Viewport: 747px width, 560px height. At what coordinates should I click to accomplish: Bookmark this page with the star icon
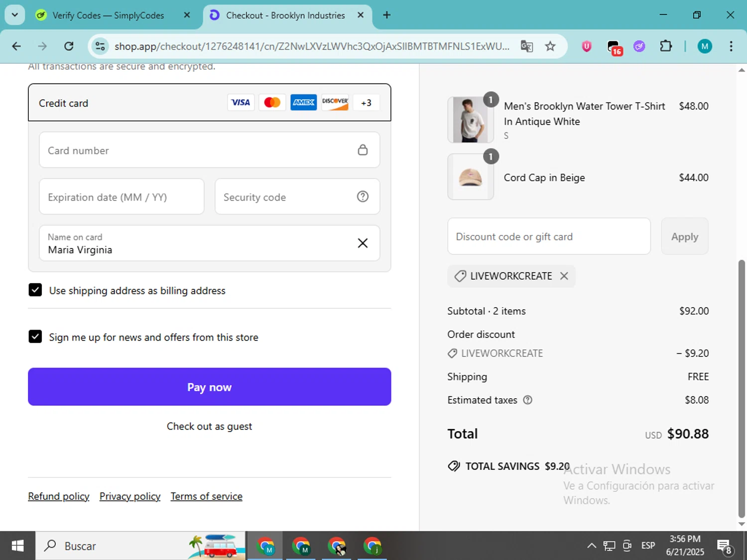click(550, 46)
